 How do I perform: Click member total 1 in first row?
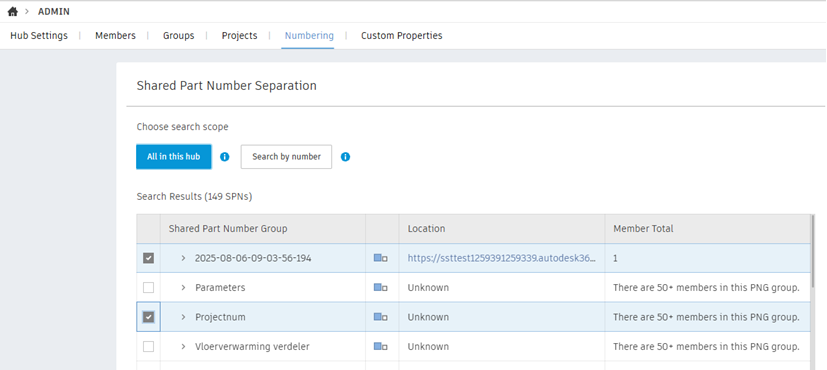(616, 258)
